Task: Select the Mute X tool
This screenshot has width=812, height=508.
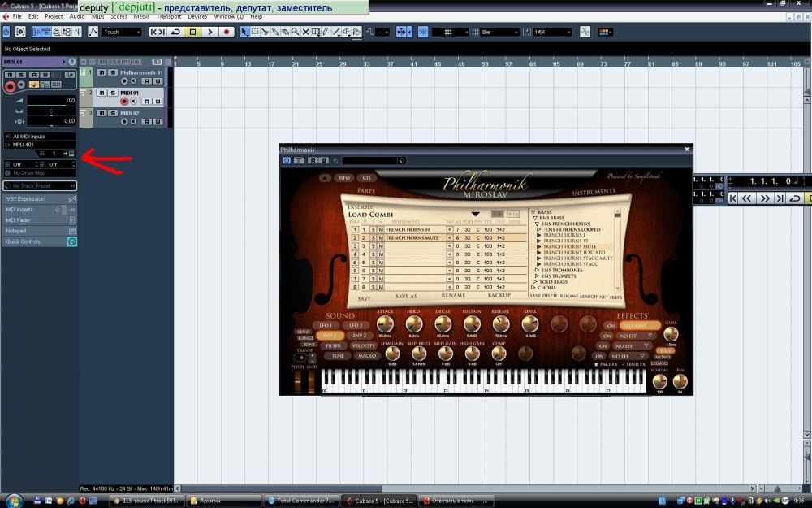Action: coord(305,33)
